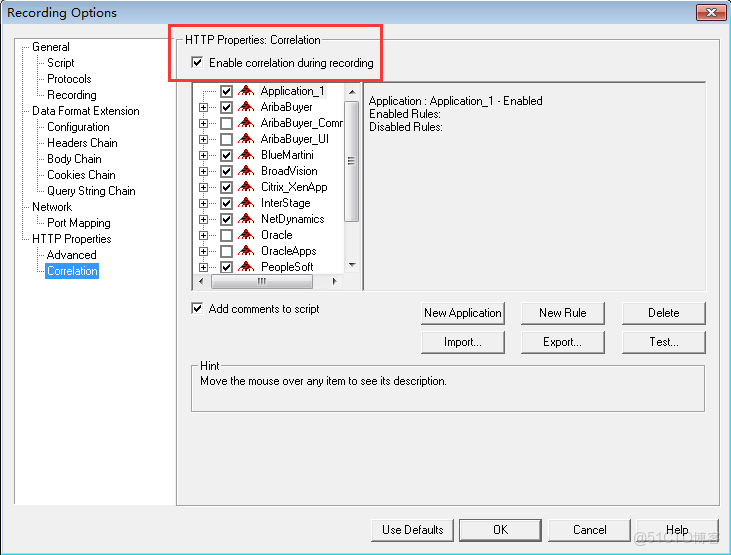Check the AribaBuyer_Comr checkbox
This screenshot has width=731, height=555.
227,123
